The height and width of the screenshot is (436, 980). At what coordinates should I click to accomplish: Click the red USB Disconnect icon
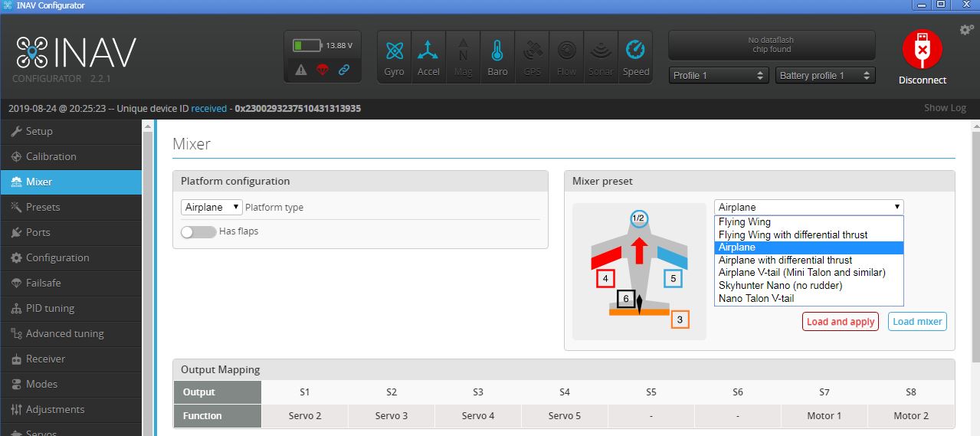click(x=922, y=50)
